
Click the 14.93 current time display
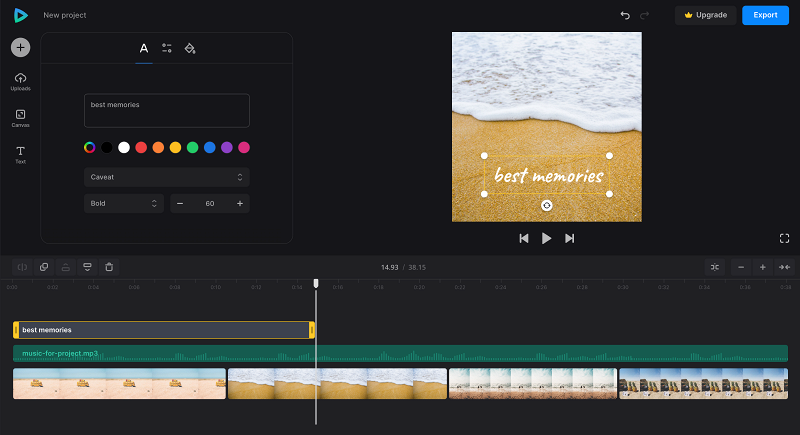click(390, 267)
